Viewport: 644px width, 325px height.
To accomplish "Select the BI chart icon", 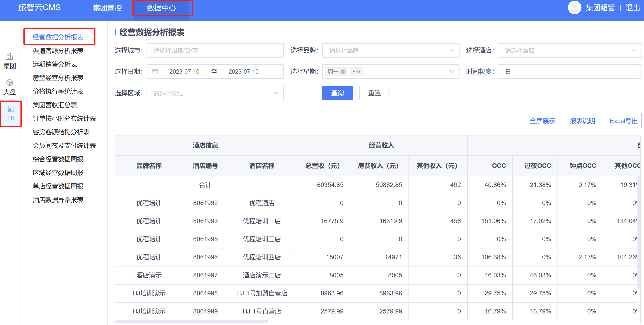I will [x=11, y=109].
